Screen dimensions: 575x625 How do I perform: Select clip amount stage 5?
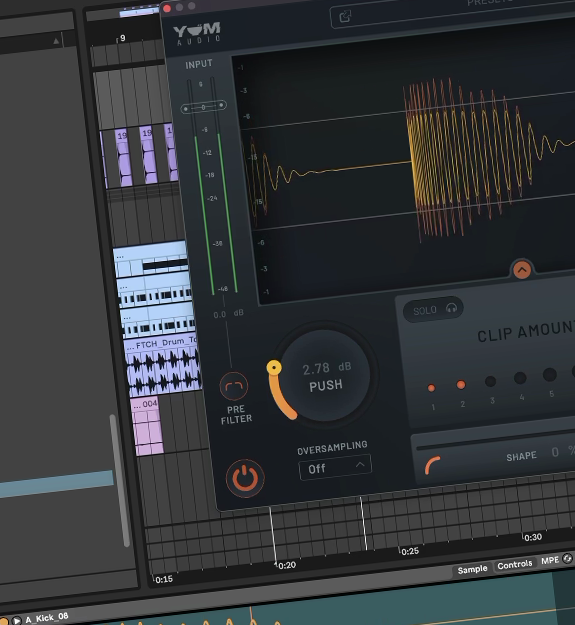[549, 375]
